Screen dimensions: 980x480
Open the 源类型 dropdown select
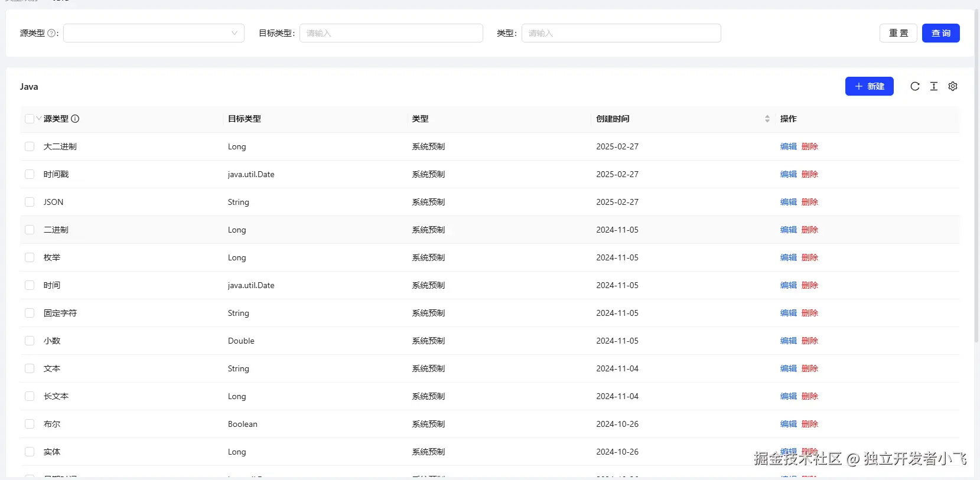tap(154, 33)
